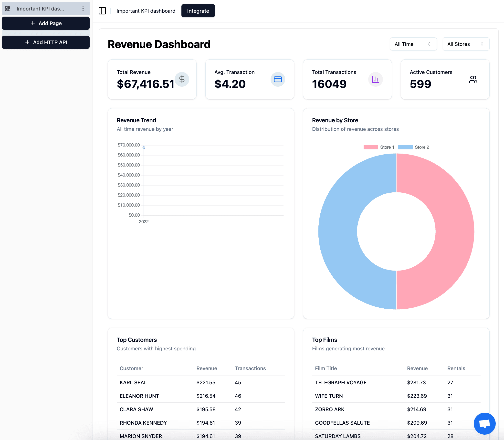The height and width of the screenshot is (440, 504).
Task: Click the dollar icon on Total Revenue card
Action: pyautogui.click(x=182, y=79)
